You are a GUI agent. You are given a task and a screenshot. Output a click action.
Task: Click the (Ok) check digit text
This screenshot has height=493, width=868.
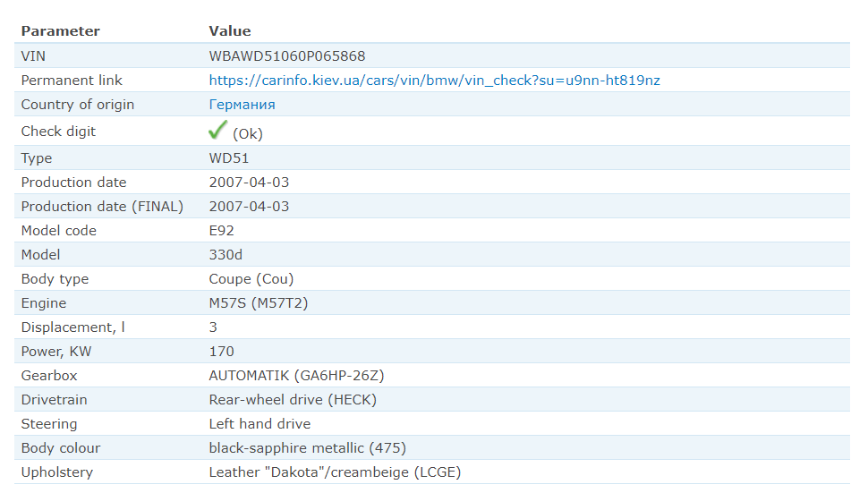pyautogui.click(x=248, y=134)
